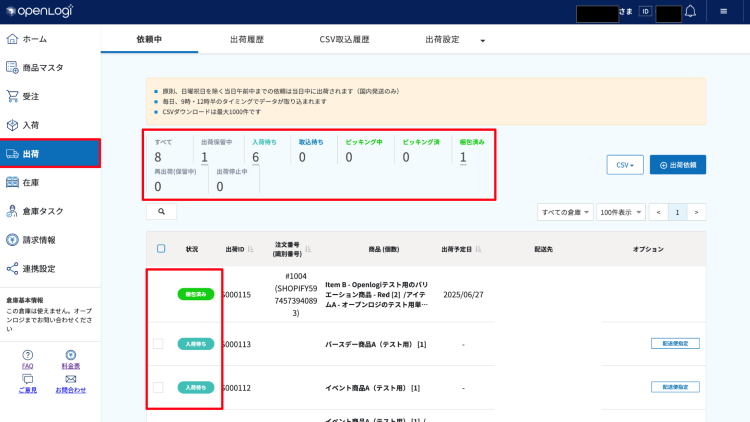750x422 pixels.
Task: Open 受注 in sidebar
Action: click(x=50, y=96)
